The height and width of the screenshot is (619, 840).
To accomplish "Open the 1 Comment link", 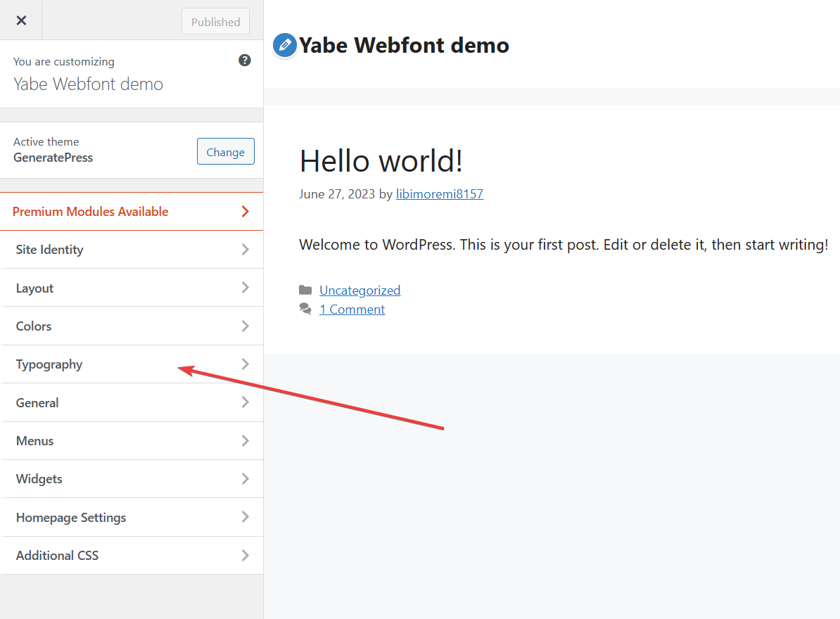I will [352, 309].
